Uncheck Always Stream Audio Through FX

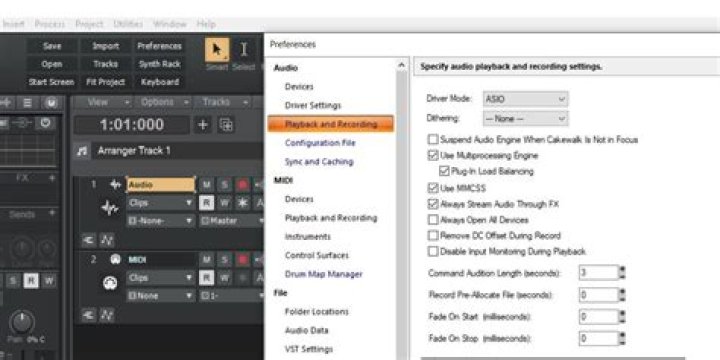(x=433, y=203)
